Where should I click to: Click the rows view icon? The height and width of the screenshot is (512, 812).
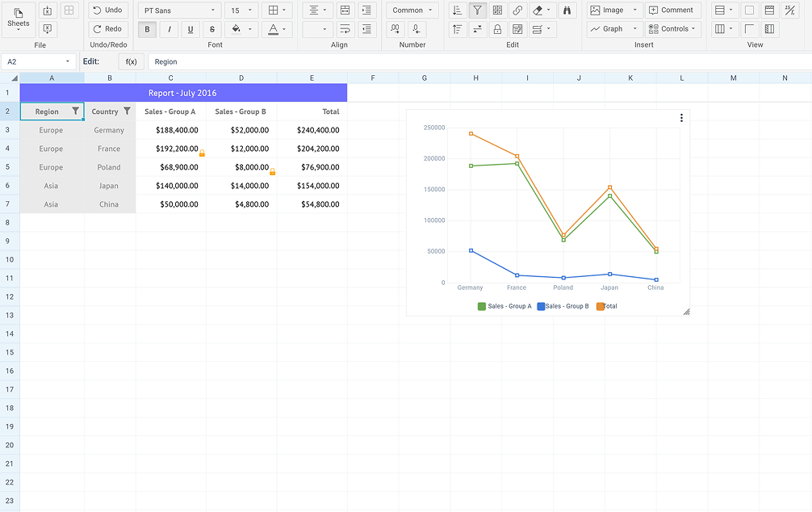(723, 10)
